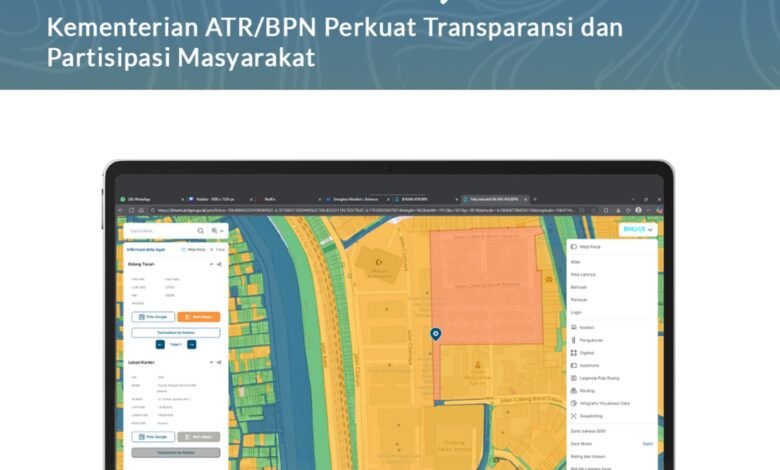This screenshot has height=470, width=780.
Task: Go to previous parcel with left arrow
Action: (160, 344)
